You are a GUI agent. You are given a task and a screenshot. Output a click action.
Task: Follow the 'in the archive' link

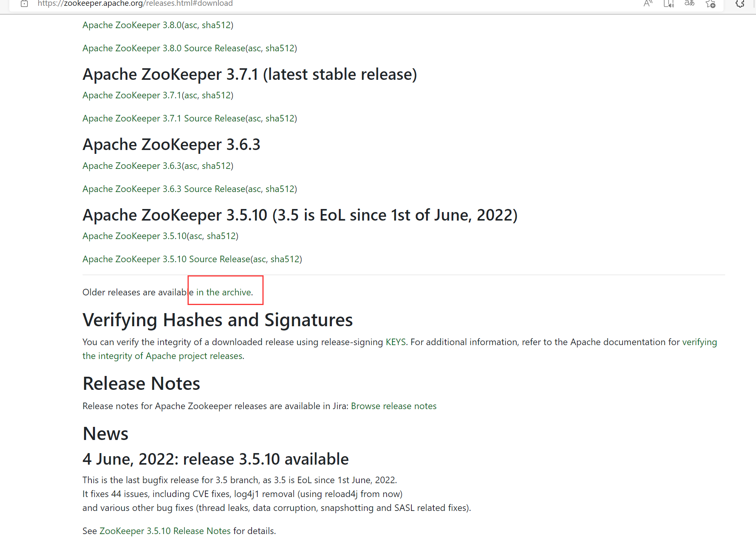(x=224, y=292)
